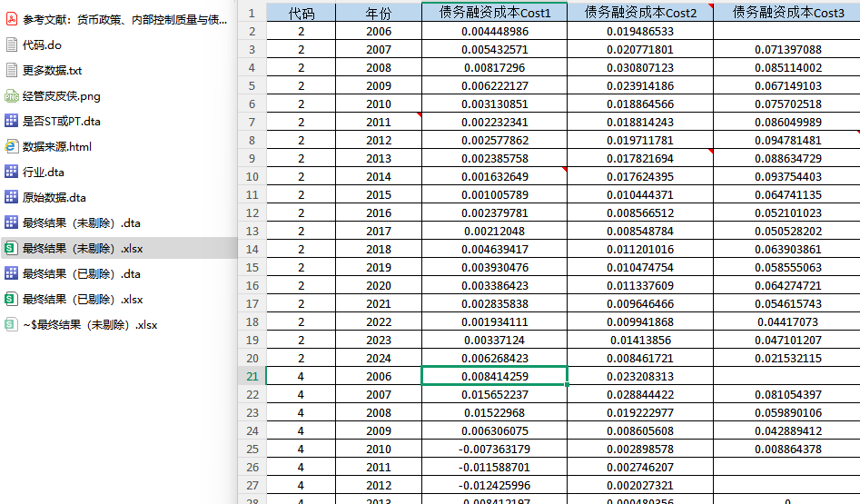860x504 pixels.
Task: Select the file name 最终结果（未剔除）.xlsx
Action: pyautogui.click(x=83, y=249)
